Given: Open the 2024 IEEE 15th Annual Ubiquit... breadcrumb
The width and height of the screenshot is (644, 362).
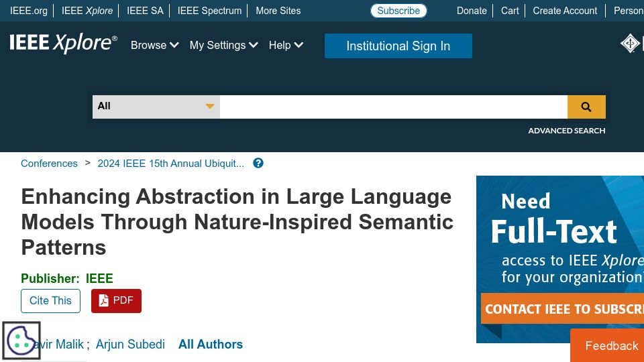Looking at the screenshot, I should [171, 164].
